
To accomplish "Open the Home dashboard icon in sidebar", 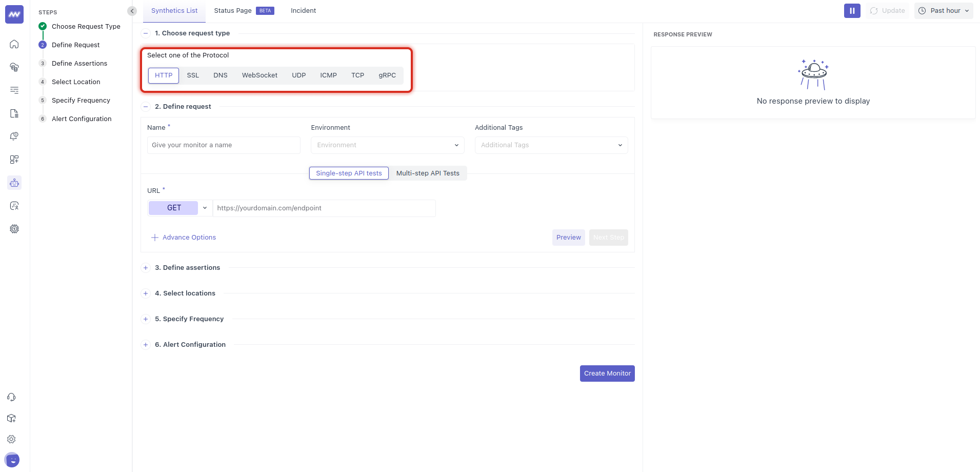I will tap(14, 44).
